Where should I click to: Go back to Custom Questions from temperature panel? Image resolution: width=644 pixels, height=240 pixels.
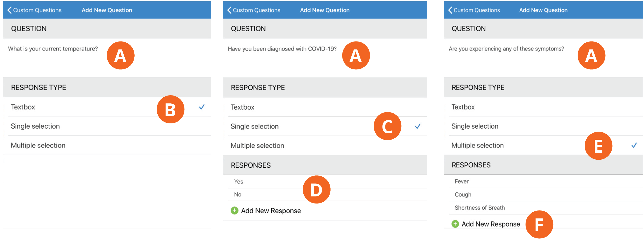coord(34,10)
